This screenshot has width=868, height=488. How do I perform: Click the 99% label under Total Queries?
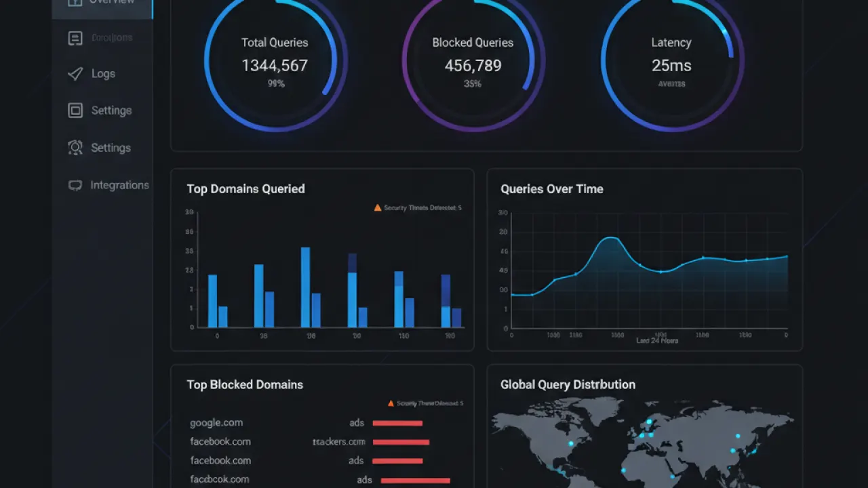tap(276, 84)
